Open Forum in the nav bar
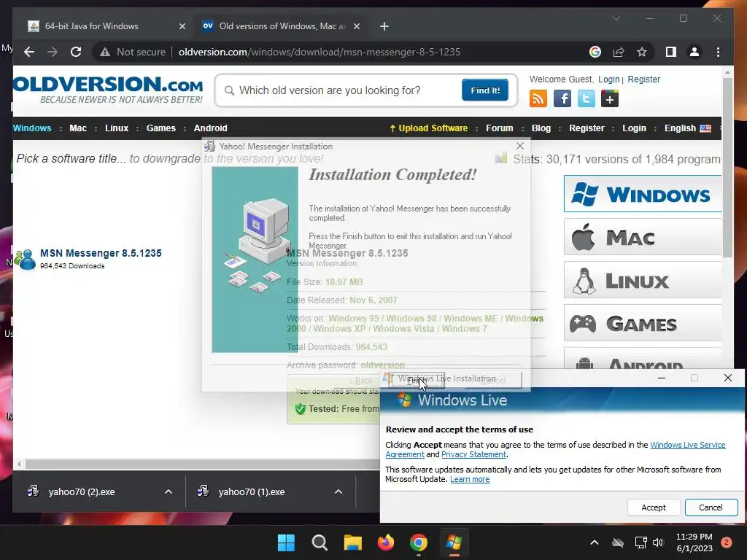The width and height of the screenshot is (747, 560). (x=499, y=128)
